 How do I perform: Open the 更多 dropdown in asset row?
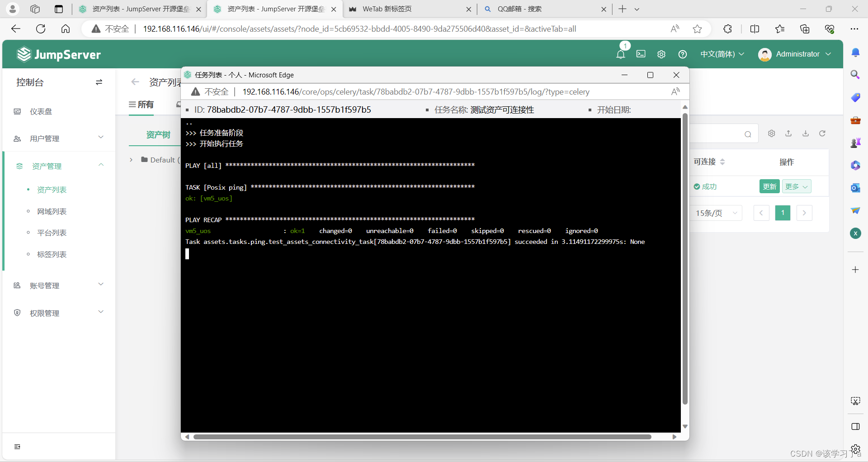pyautogui.click(x=797, y=186)
